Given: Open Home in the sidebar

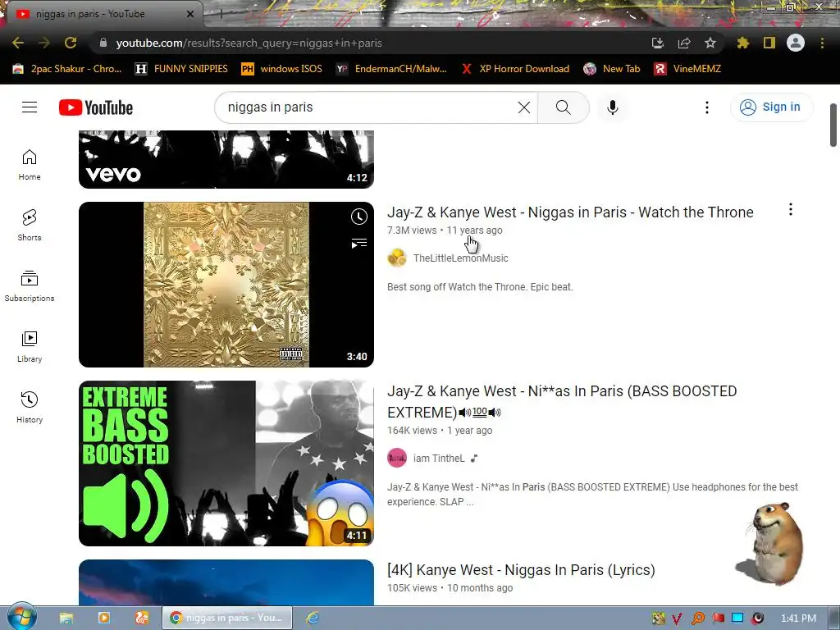Looking at the screenshot, I should (x=30, y=164).
